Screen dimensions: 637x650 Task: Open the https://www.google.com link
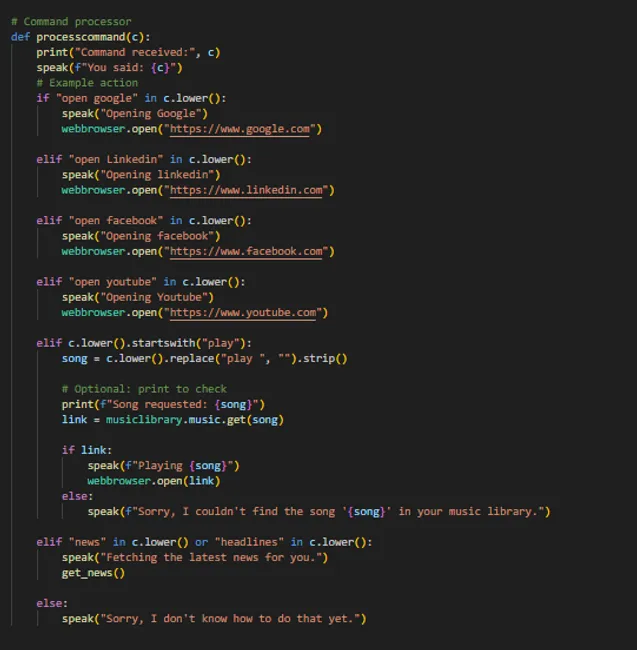[x=245, y=129]
